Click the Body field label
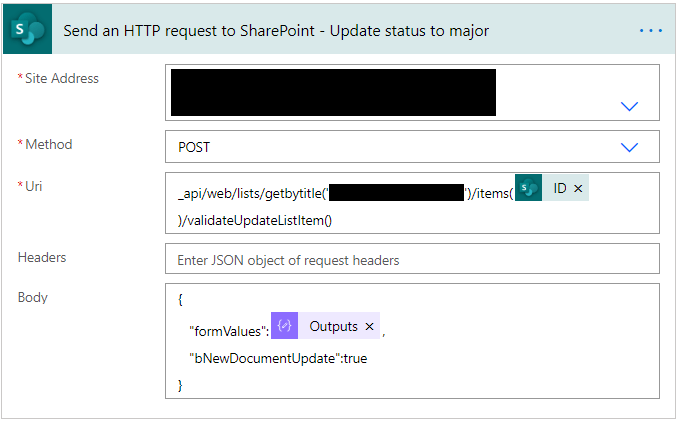 (33, 298)
